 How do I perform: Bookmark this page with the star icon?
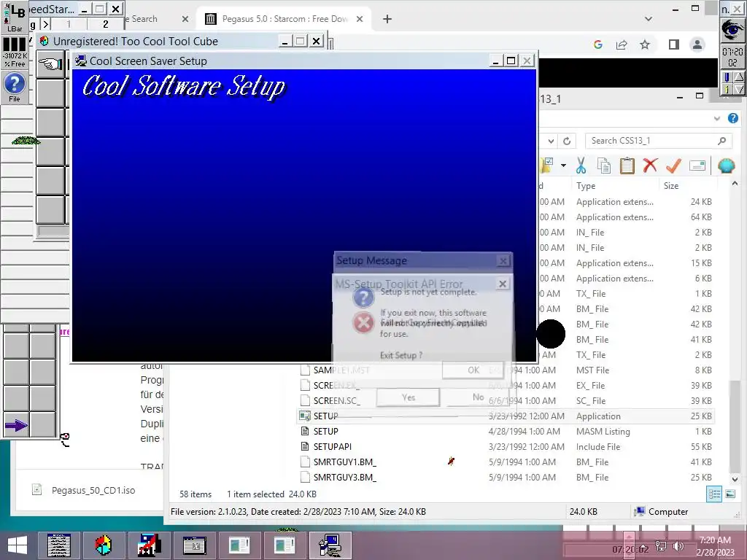pyautogui.click(x=645, y=44)
